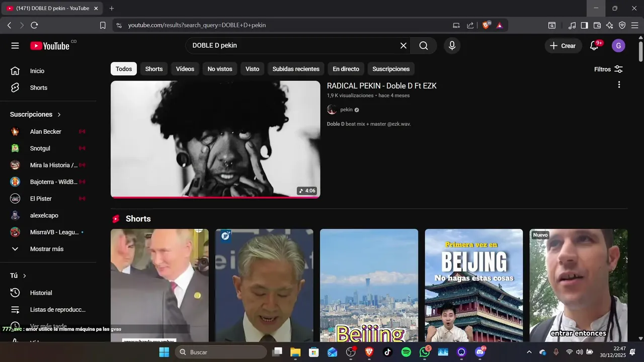The height and width of the screenshot is (362, 644).
Task: Open the notifications bell
Action: point(594,46)
